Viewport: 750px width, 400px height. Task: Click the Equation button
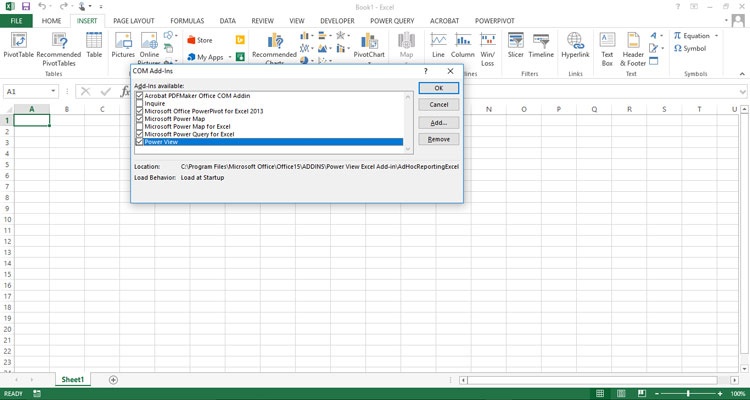tap(692, 36)
